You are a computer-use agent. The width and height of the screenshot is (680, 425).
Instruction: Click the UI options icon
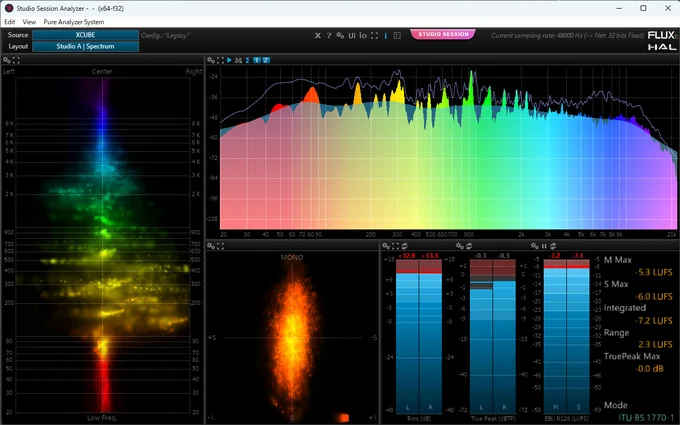pyautogui.click(x=352, y=36)
